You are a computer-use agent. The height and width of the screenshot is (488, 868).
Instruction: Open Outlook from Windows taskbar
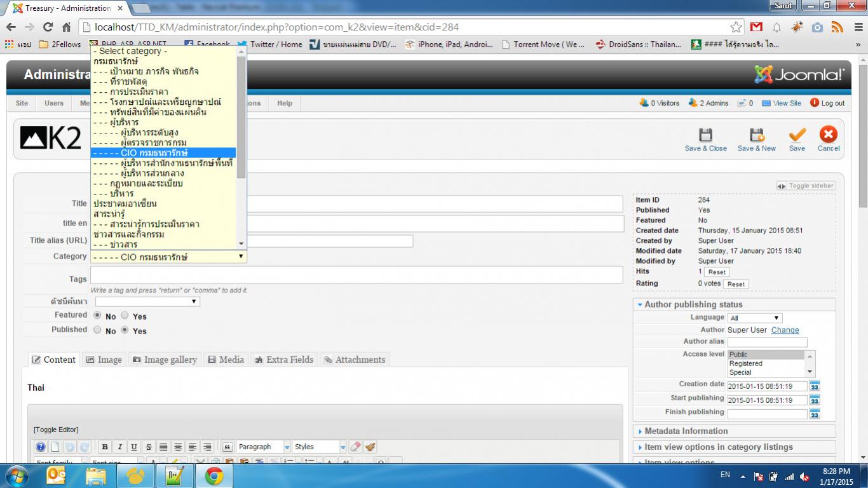tap(57, 476)
